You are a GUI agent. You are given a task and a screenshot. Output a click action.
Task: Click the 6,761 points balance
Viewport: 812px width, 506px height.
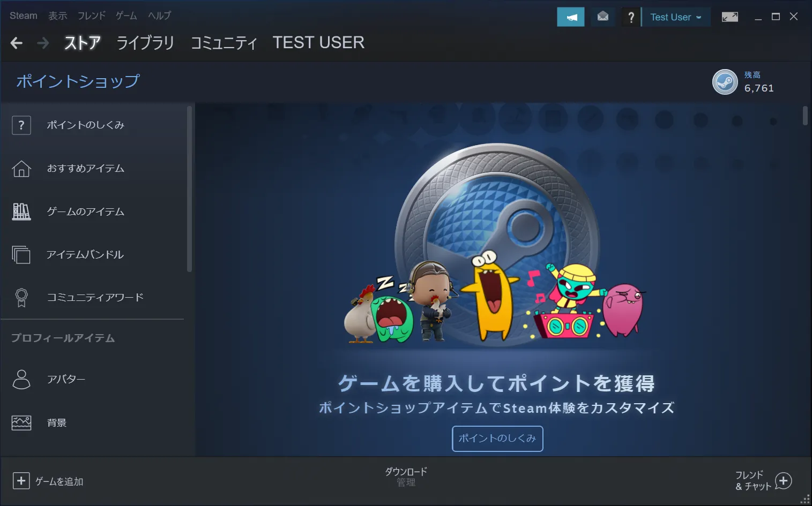pyautogui.click(x=759, y=88)
